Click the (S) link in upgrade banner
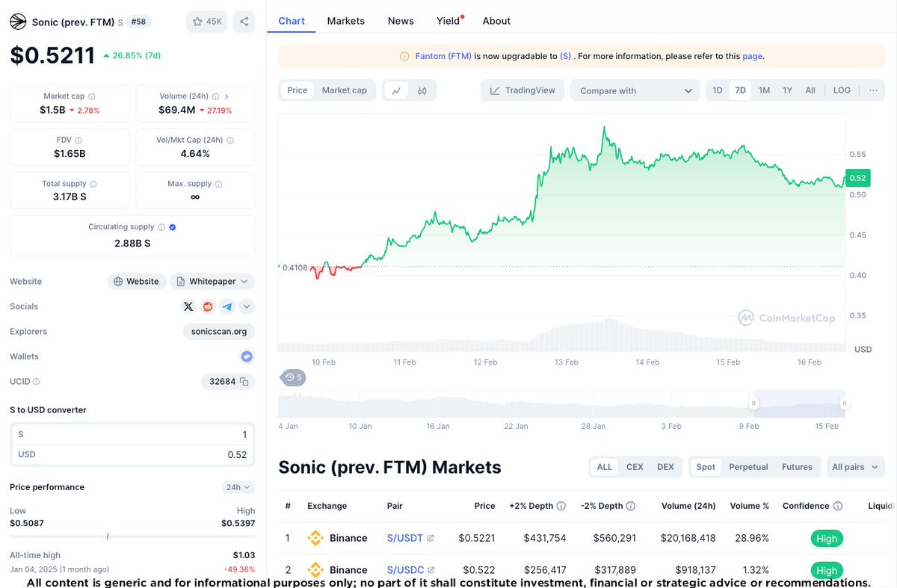This screenshot has height=588, width=897. [x=566, y=56]
